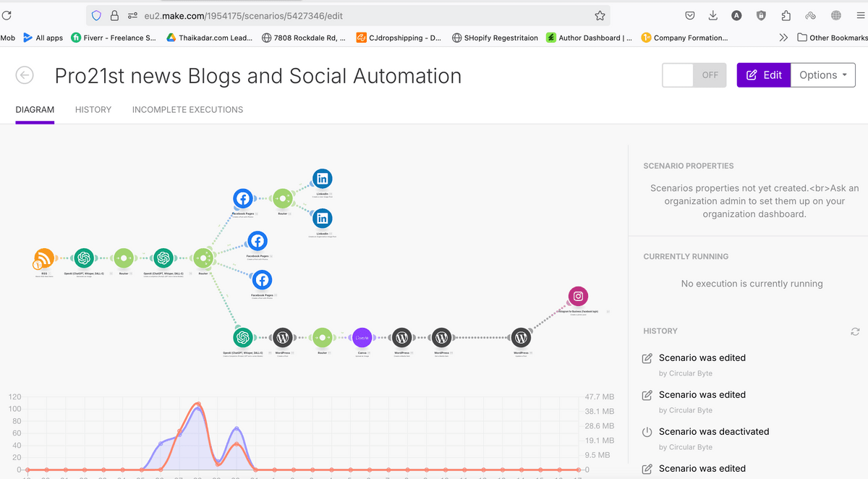Click the tallest peak of the usage chart

pos(197,404)
